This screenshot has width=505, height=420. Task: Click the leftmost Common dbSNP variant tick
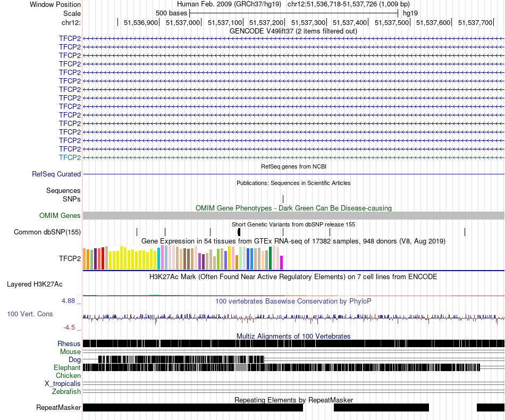pyautogui.click(x=137, y=232)
